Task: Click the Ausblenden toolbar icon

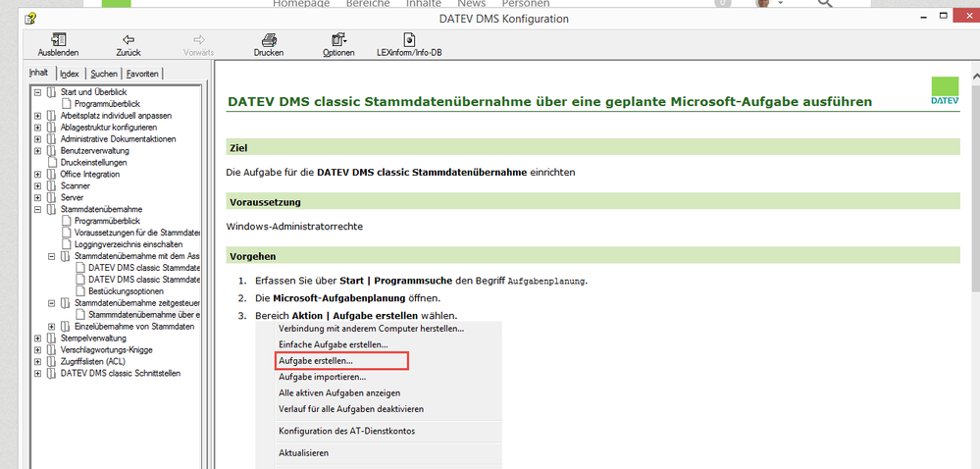Action: (58, 39)
